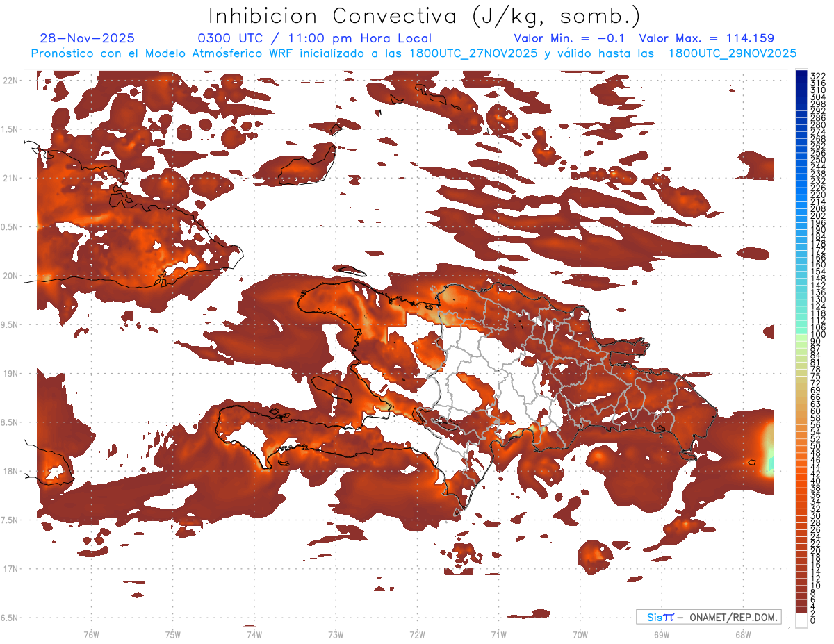The image size is (834, 644).
Task: Click the "19N" latitude label
Action: point(10,374)
